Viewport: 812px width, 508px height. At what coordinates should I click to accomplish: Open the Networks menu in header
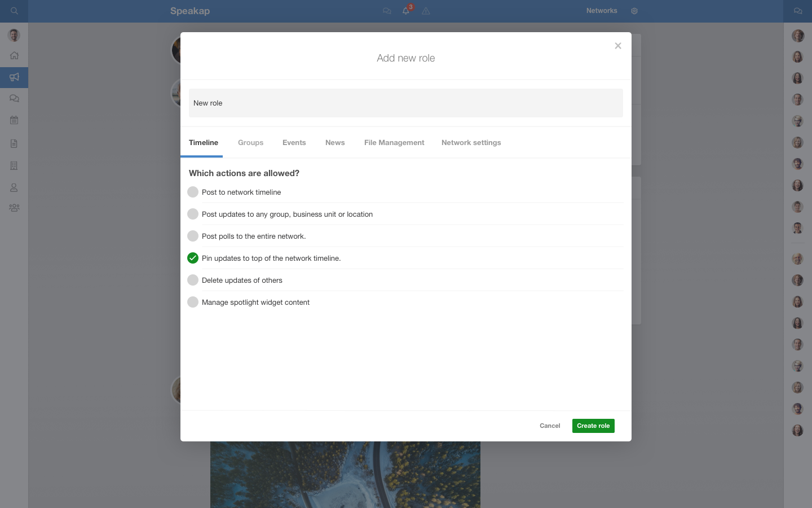pos(602,11)
